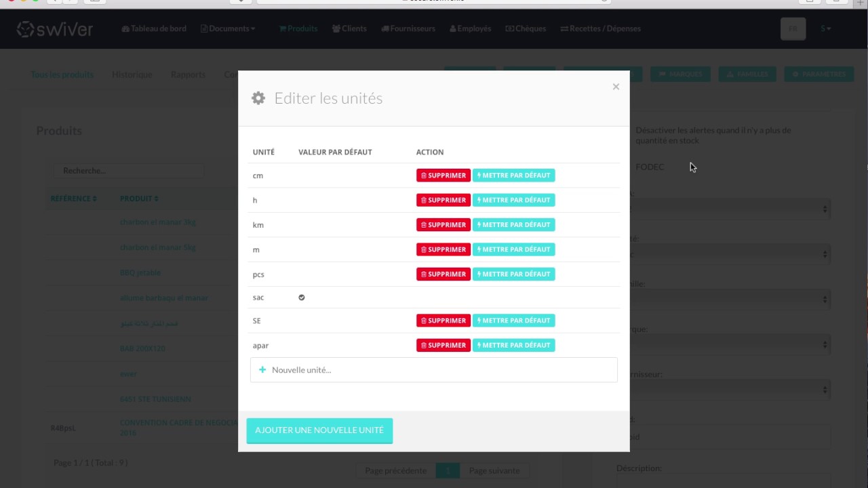Click the FR language button
The image size is (868, 488).
click(x=793, y=29)
